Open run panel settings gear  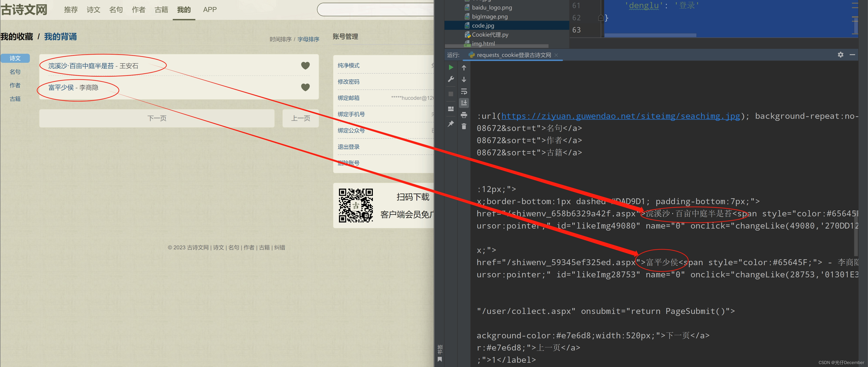(x=840, y=55)
